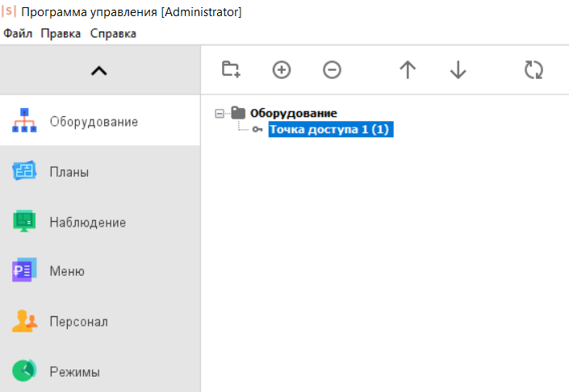Open the Файл menu
The height and width of the screenshot is (392, 569).
coord(18,33)
